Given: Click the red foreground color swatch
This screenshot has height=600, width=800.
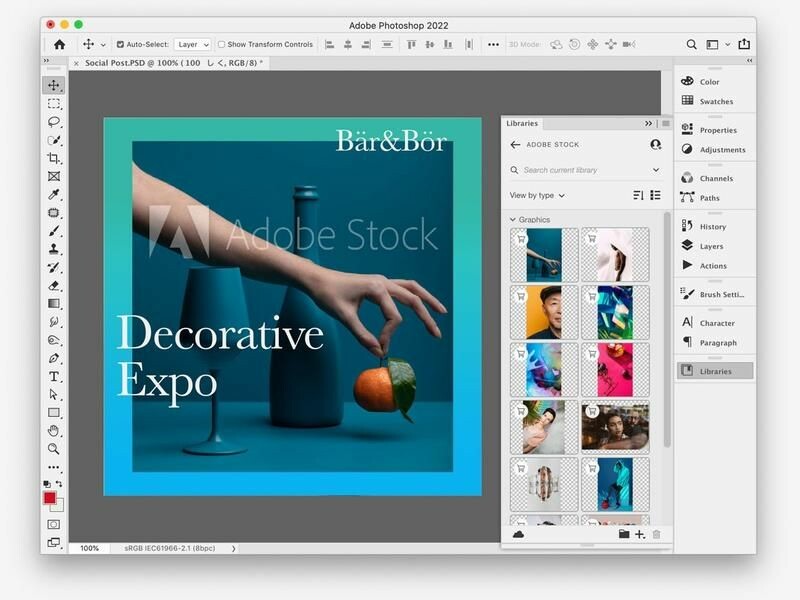Looking at the screenshot, I should [50, 498].
